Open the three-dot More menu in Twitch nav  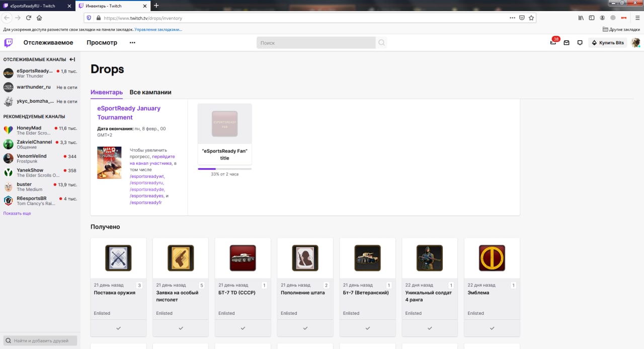click(x=132, y=43)
